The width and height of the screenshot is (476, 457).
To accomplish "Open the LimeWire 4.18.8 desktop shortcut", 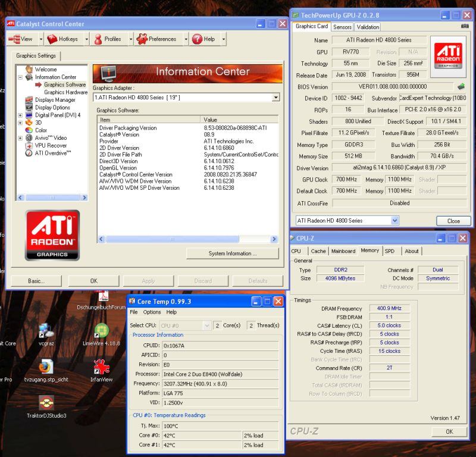I will (x=101, y=335).
